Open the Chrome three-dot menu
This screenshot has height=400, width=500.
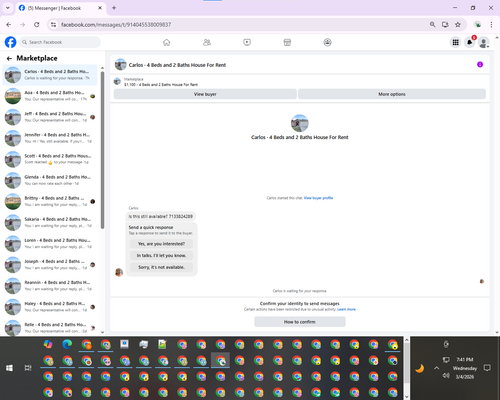(491, 25)
